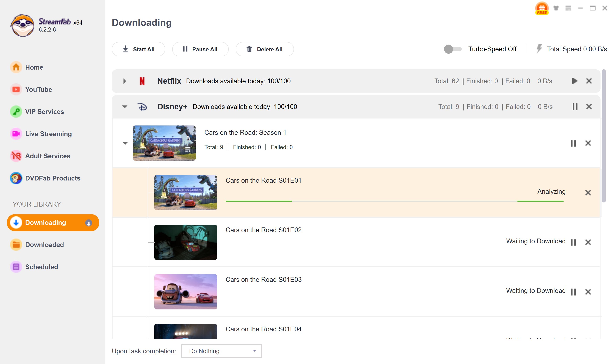The image size is (614, 364).
Task: Open the Upon task completion dropdown
Action: click(x=221, y=351)
